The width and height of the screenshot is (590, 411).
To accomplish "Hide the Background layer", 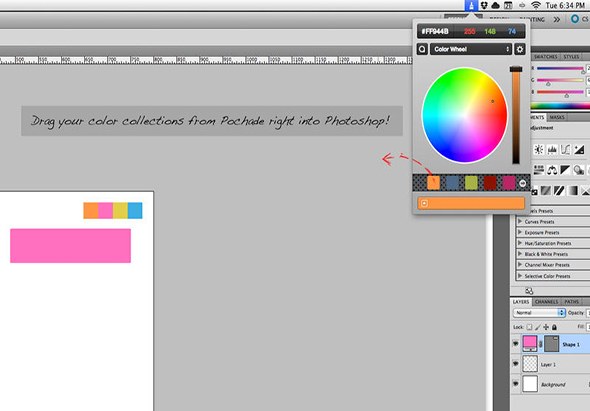I will (515, 384).
